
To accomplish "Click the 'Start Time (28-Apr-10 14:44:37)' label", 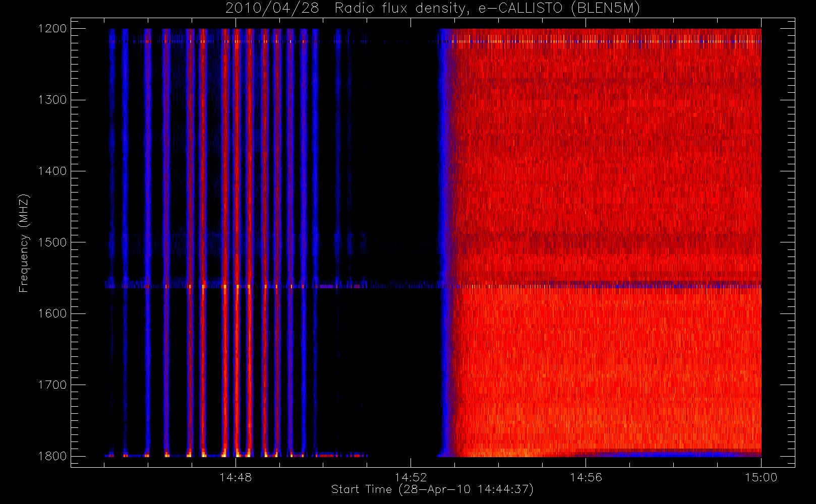I will (x=432, y=489).
